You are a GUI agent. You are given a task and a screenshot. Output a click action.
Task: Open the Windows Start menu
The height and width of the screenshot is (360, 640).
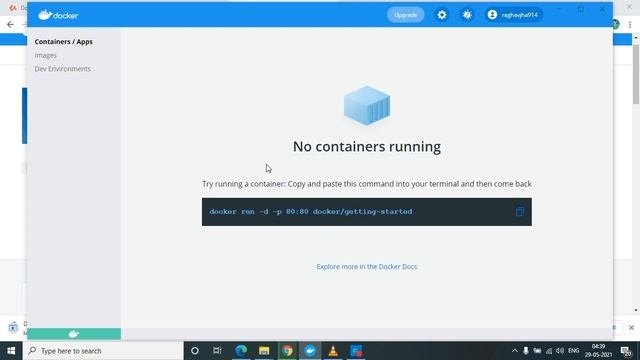11,351
